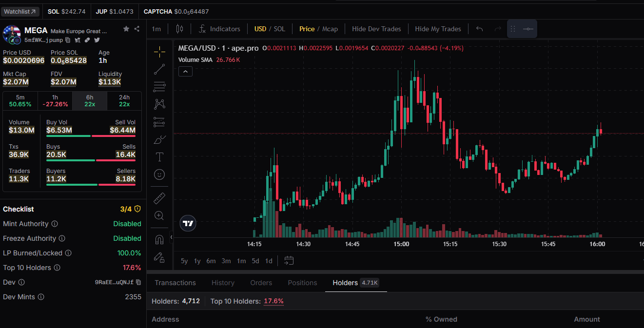Add MEGA to favorites with star icon
Viewport: 644px width, 328px height.
[x=126, y=29]
